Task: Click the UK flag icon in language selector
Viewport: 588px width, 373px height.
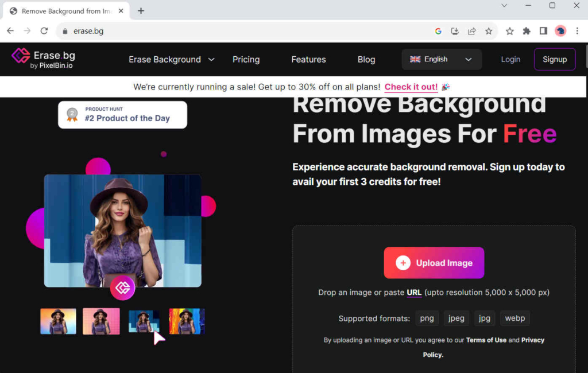Action: pyautogui.click(x=415, y=59)
